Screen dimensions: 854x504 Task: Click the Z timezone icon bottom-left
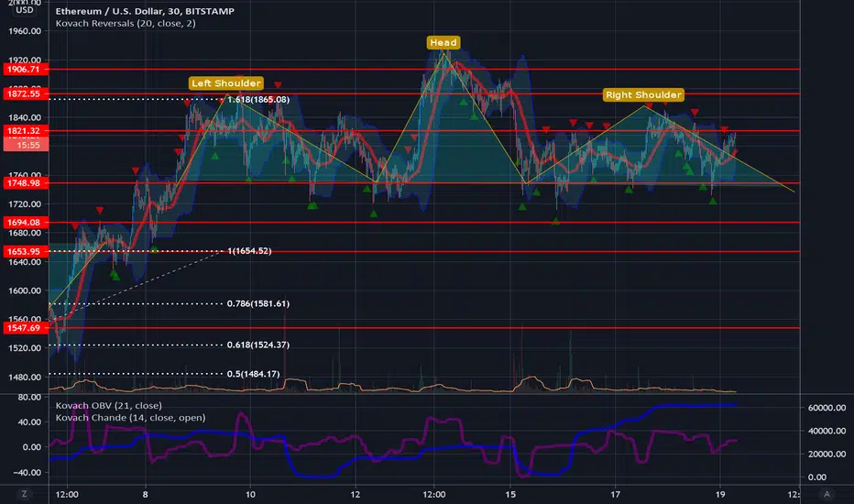(x=24, y=494)
